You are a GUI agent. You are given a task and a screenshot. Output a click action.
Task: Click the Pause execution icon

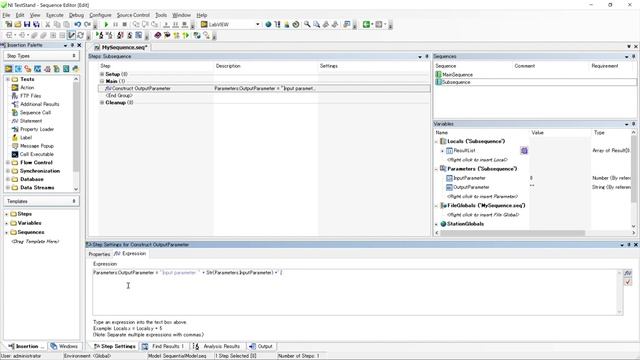[116, 24]
